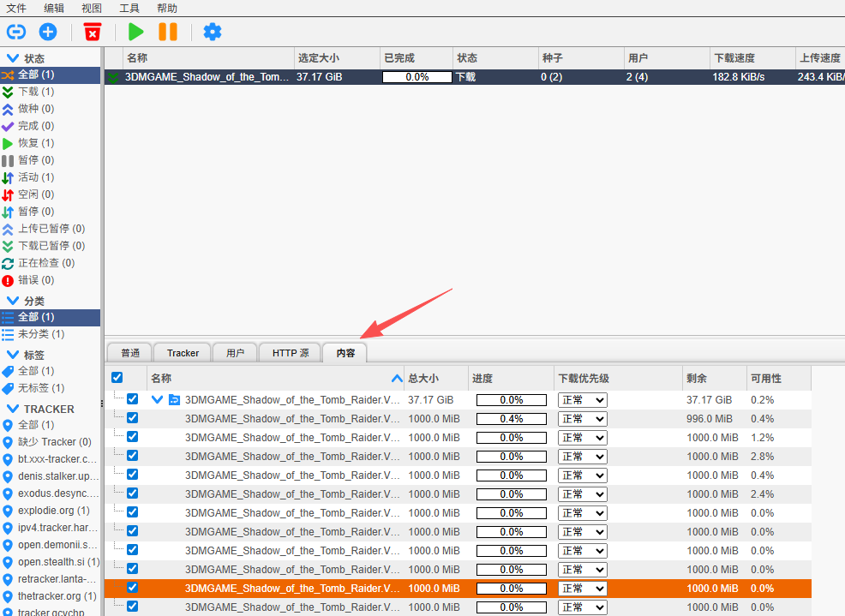Sort content files by 总大小 column
Screen dimensions: 845x616
coord(436,379)
